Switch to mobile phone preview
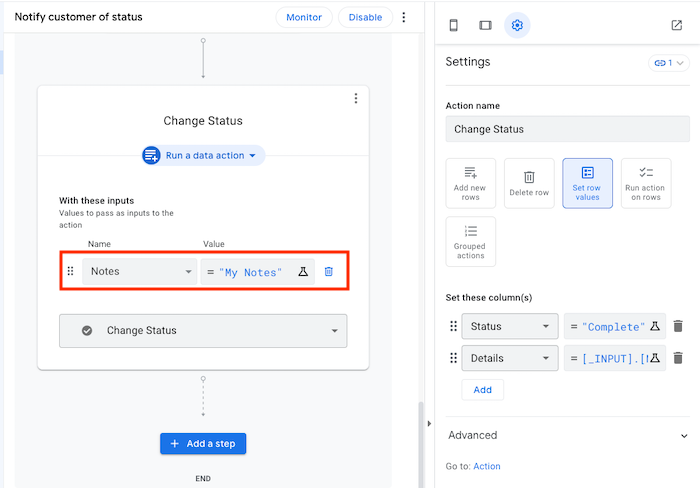Screen dimensions: 700x488 (454, 25)
